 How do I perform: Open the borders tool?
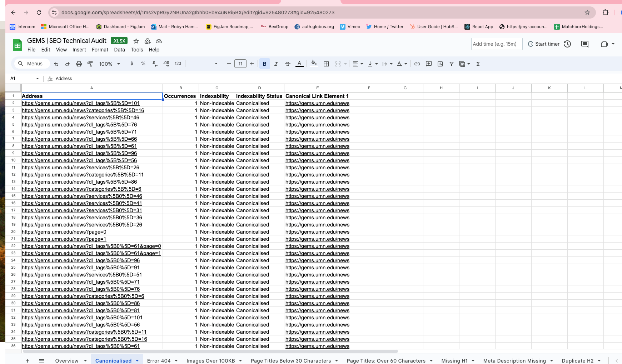tap(326, 64)
